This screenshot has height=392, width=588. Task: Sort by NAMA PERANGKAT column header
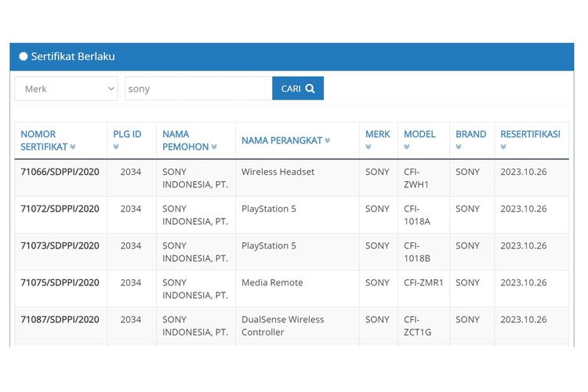coord(285,140)
